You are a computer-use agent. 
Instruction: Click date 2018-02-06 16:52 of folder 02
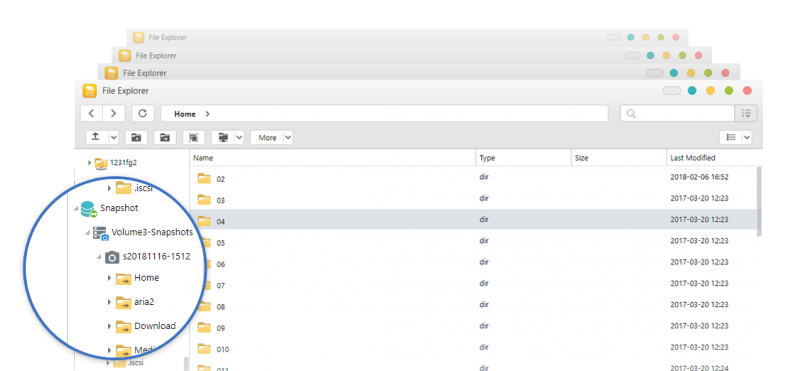coord(699,177)
